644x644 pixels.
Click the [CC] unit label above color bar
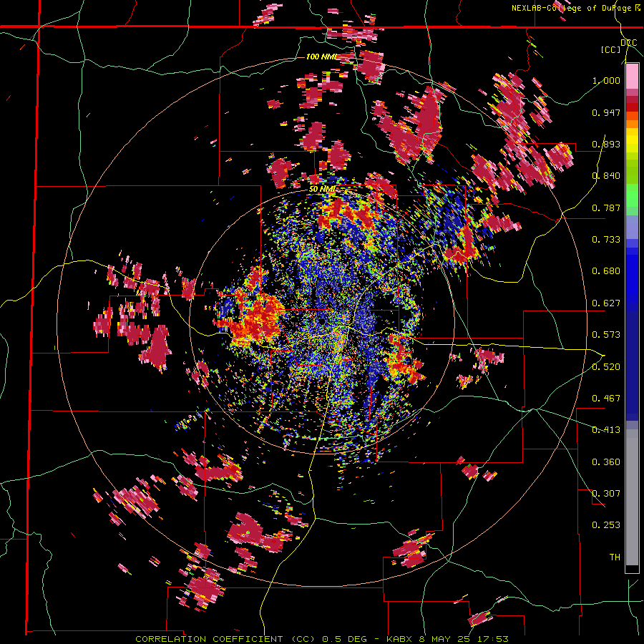tap(611, 49)
